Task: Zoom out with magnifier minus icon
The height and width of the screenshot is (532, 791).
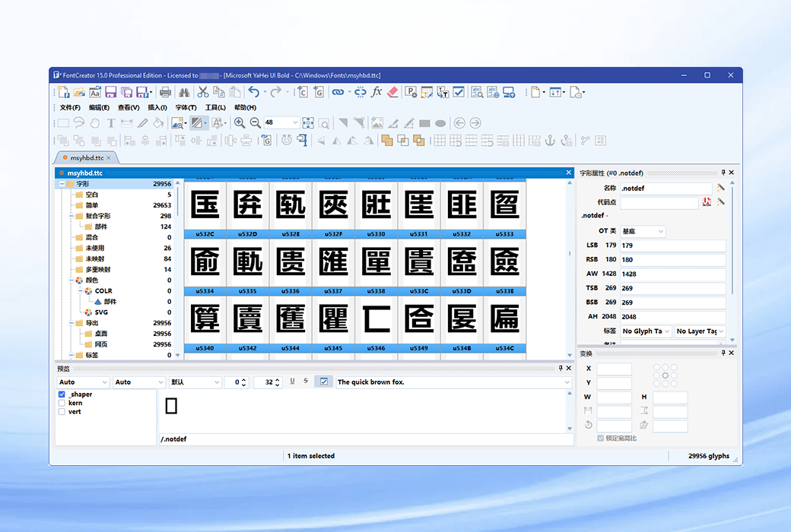Action: click(256, 122)
